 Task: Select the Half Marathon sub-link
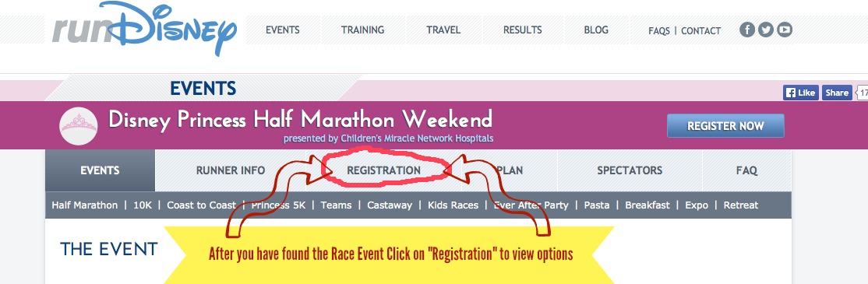(85, 205)
